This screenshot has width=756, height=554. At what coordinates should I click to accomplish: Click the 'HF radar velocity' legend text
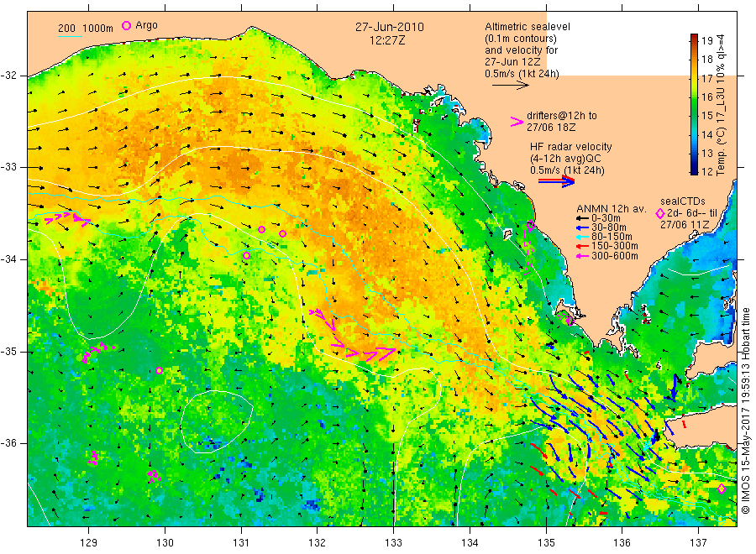pos(570,147)
